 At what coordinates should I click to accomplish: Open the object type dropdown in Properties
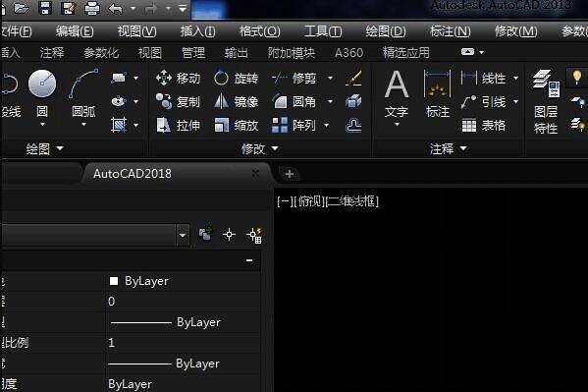[183, 236]
